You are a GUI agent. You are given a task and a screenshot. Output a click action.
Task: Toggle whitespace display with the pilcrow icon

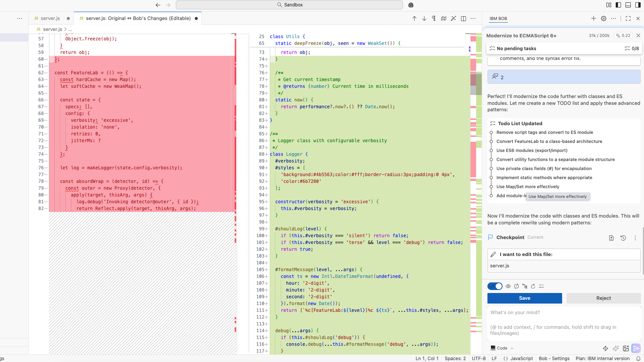point(434,18)
